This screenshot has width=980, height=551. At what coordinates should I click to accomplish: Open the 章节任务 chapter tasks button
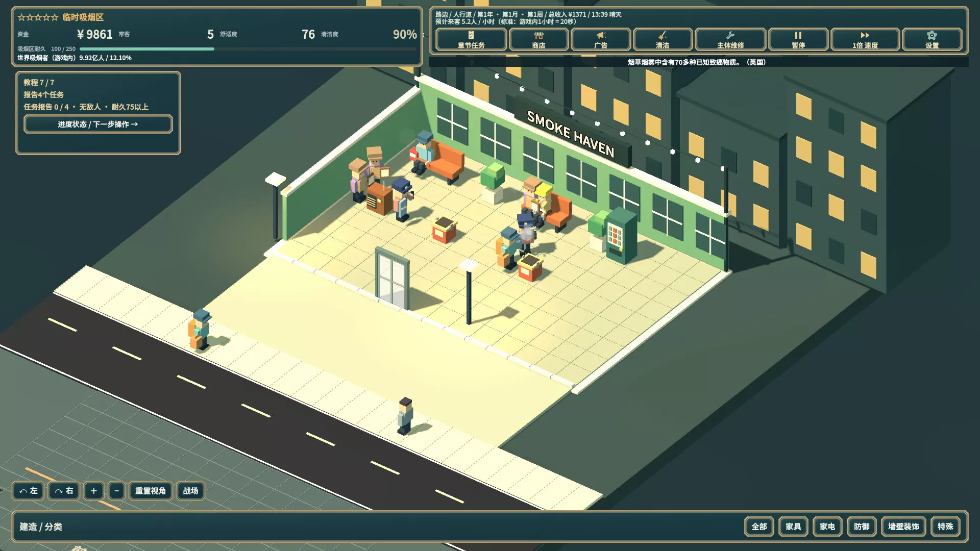[471, 39]
